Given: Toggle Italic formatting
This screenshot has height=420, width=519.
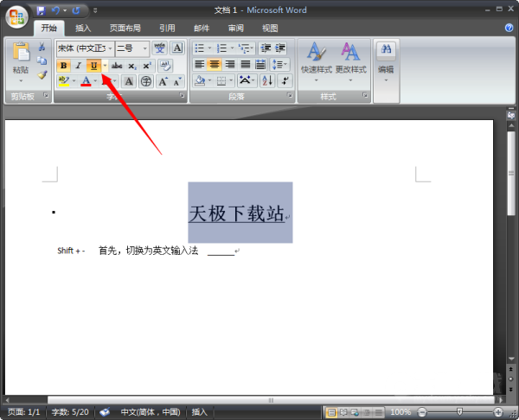Looking at the screenshot, I should pos(79,66).
